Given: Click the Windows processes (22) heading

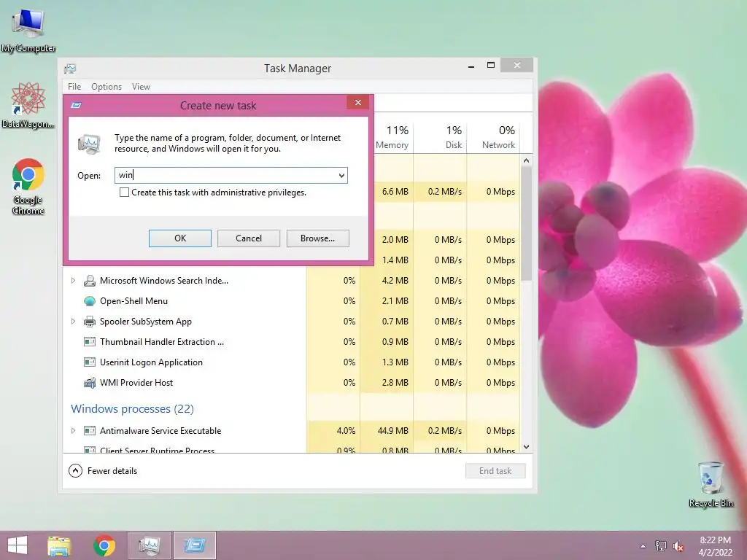Looking at the screenshot, I should coord(133,409).
